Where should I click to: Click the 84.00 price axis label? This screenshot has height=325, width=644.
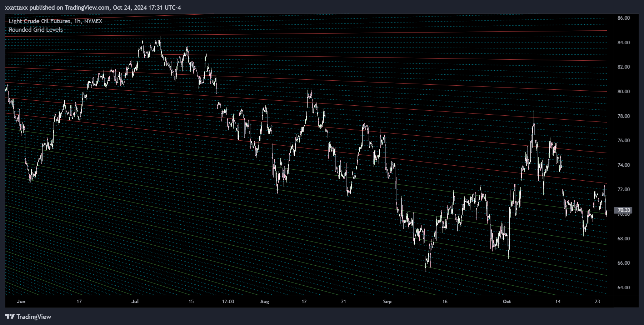click(x=624, y=42)
